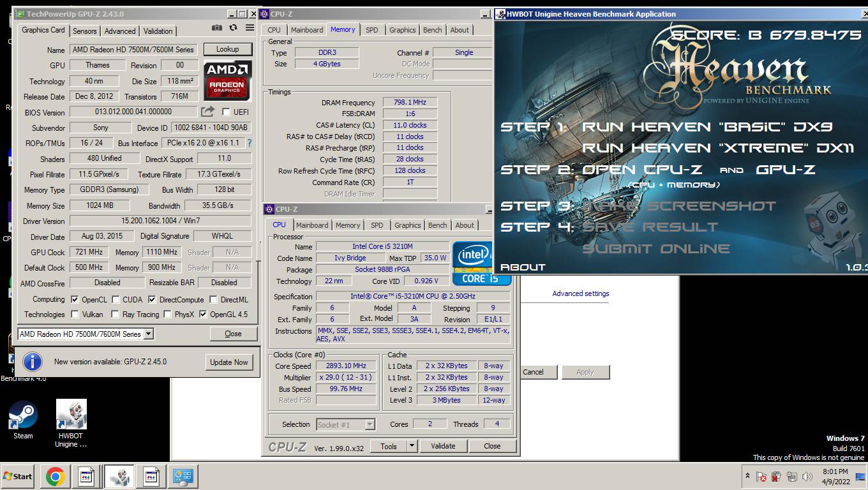This screenshot has height=490, width=868.
Task: Toggle the DirectCompute checkbox
Action: point(152,299)
